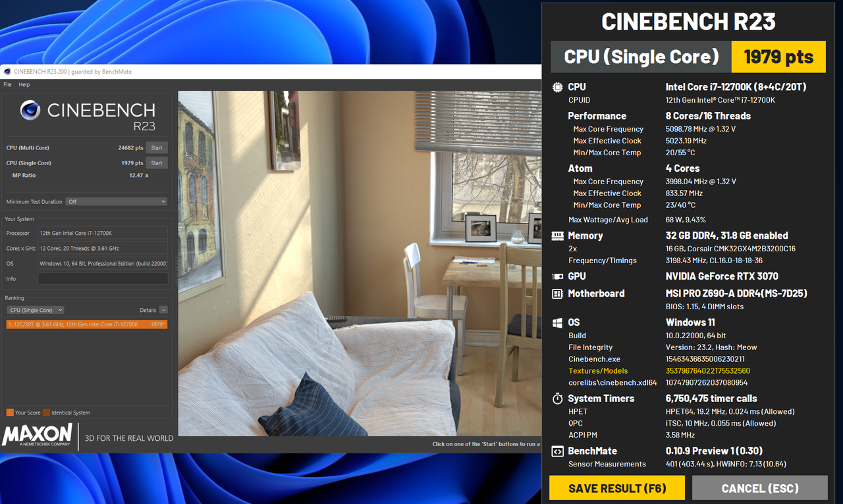Click the 3198.43 MHz CL16 timings value
The image size is (843, 504).
715,261
